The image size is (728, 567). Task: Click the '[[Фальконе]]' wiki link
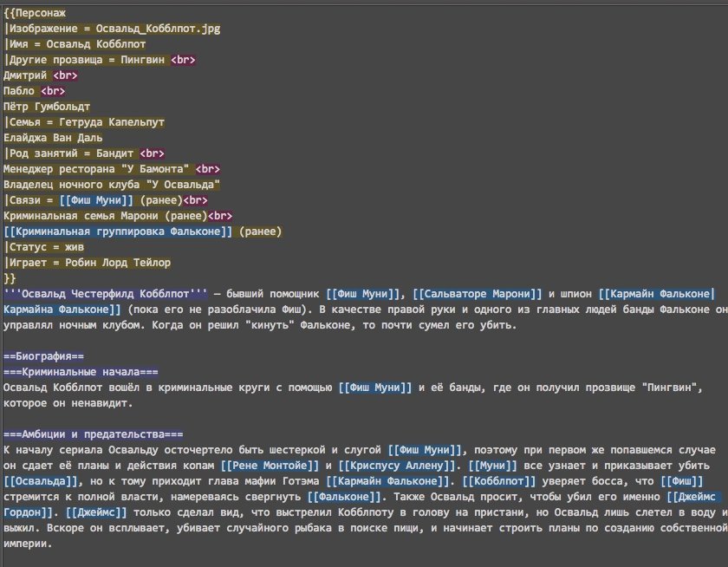pyautogui.click(x=344, y=497)
